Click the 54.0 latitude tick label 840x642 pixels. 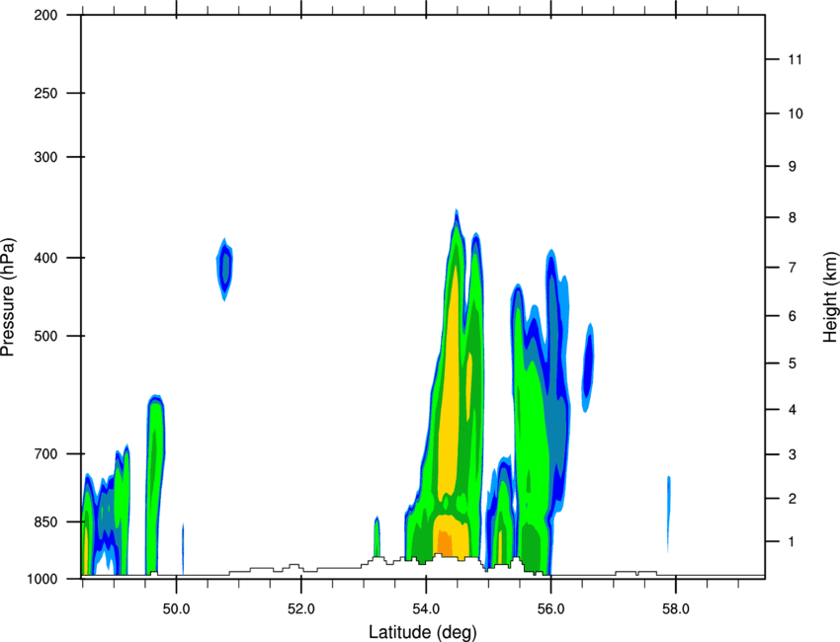click(x=426, y=609)
